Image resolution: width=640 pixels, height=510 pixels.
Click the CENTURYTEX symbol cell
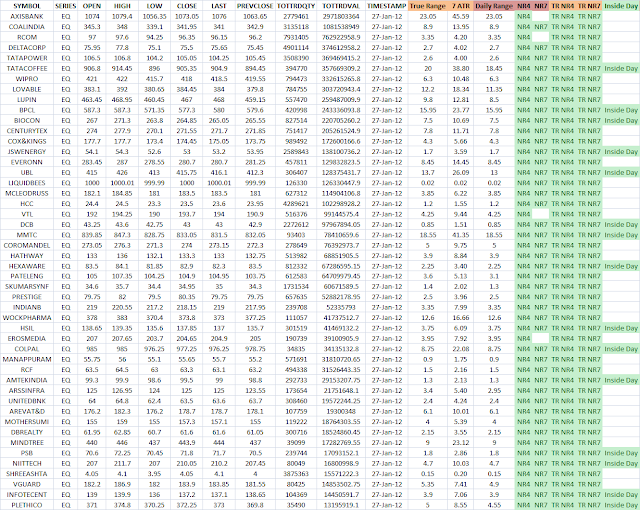click(x=27, y=131)
